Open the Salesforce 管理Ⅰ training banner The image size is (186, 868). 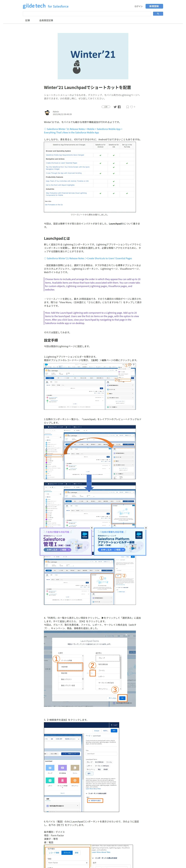[66, 541]
